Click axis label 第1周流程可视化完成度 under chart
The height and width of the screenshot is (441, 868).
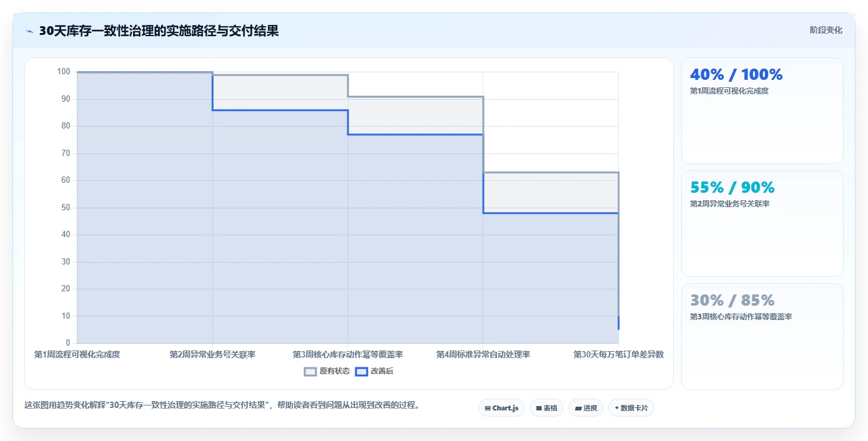tap(77, 354)
